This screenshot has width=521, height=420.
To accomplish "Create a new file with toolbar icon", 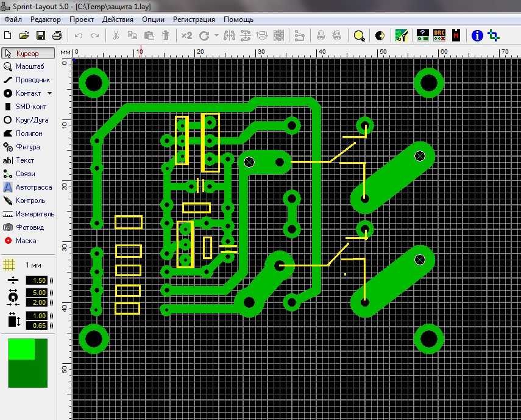I will click(x=8, y=35).
